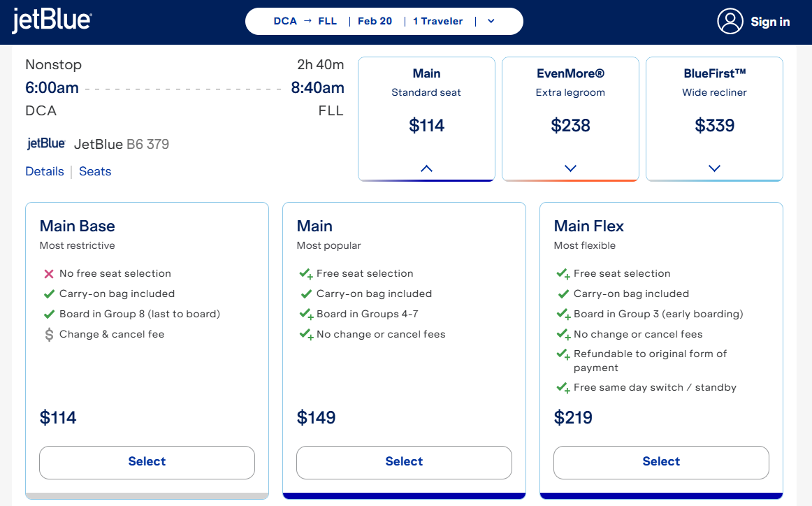Click checkmark beside Free same day switch / standby
Screen dimensions: 812x506
click(x=563, y=388)
